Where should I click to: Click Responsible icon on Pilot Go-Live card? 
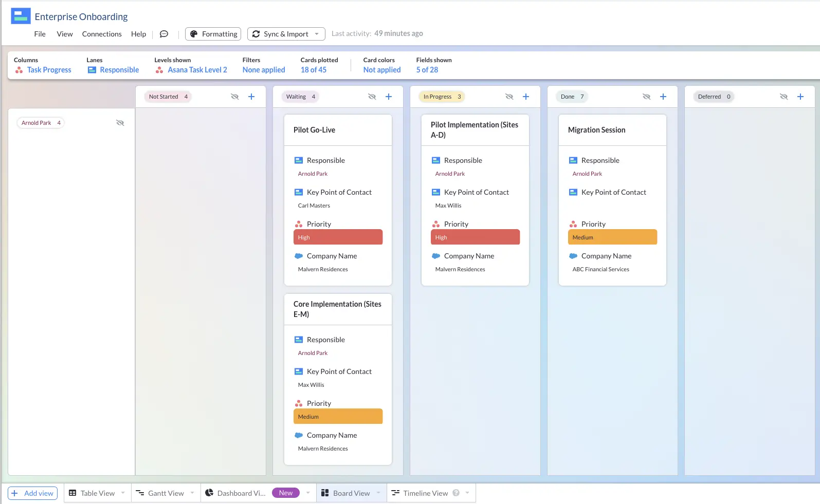tap(299, 160)
